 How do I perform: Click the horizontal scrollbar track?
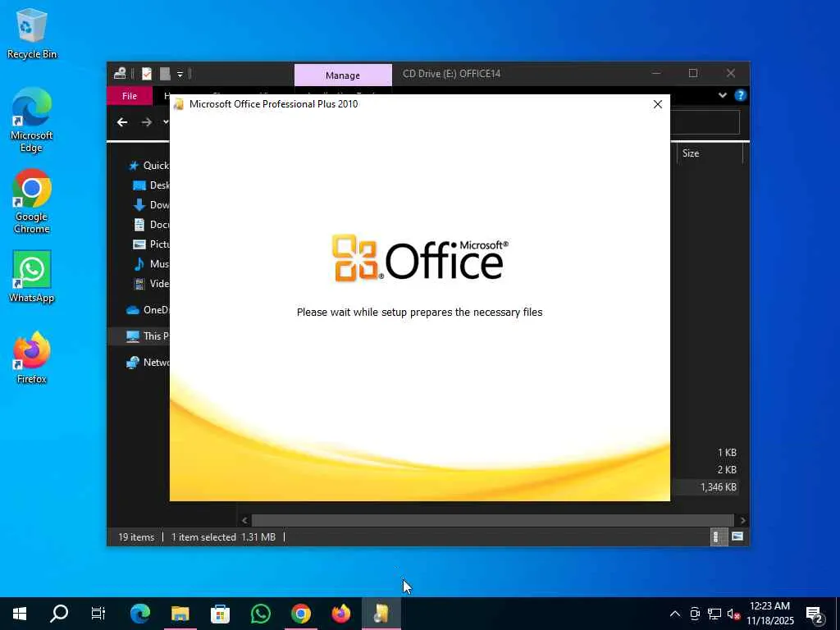(492, 520)
